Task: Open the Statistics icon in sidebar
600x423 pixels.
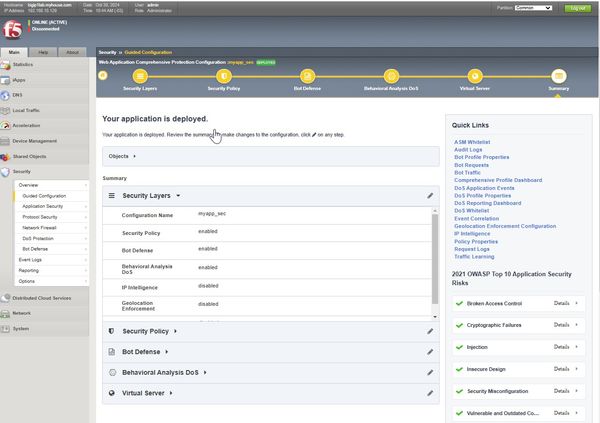Action: pyautogui.click(x=7, y=65)
